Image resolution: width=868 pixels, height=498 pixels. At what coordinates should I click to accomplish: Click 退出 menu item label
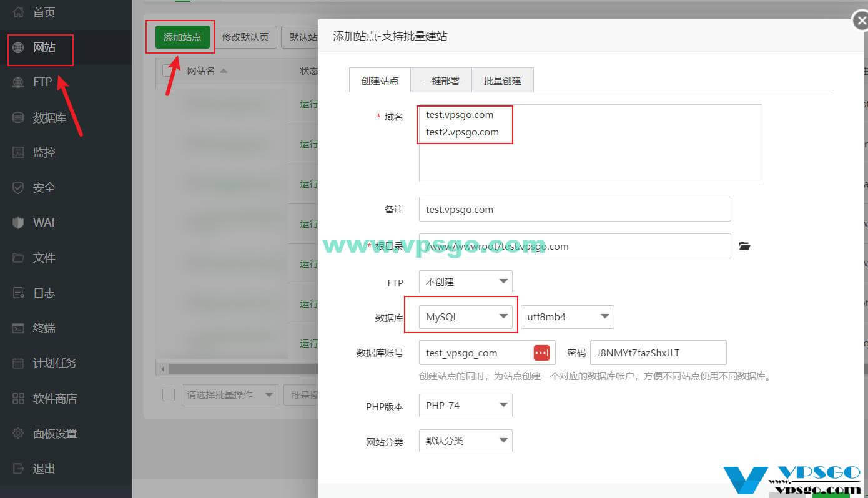tap(44, 468)
